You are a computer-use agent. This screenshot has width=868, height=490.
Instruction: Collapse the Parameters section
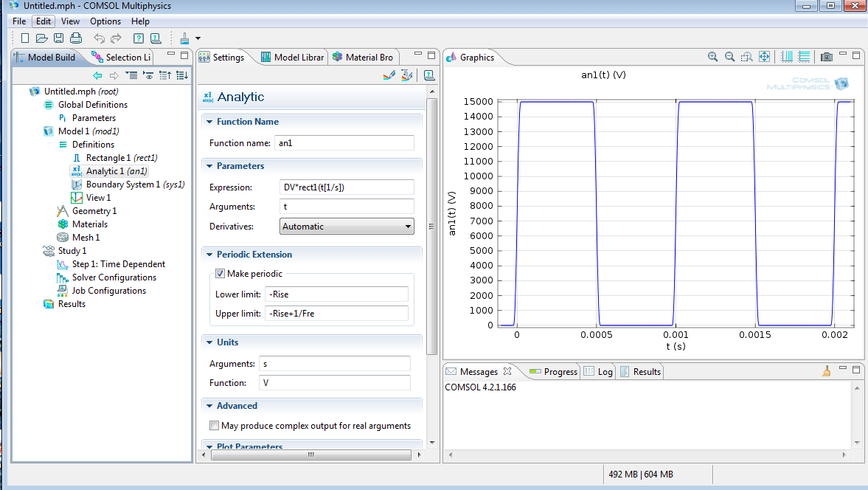[209, 166]
